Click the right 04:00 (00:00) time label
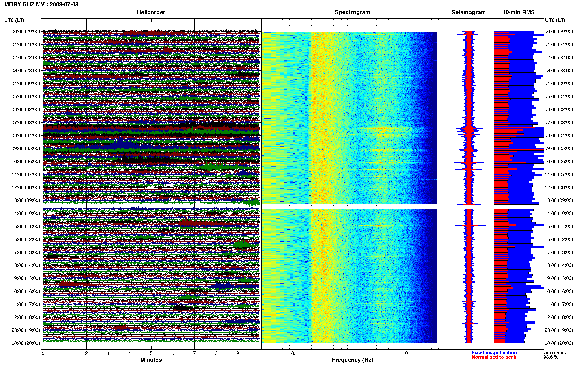 [x=559, y=83]
